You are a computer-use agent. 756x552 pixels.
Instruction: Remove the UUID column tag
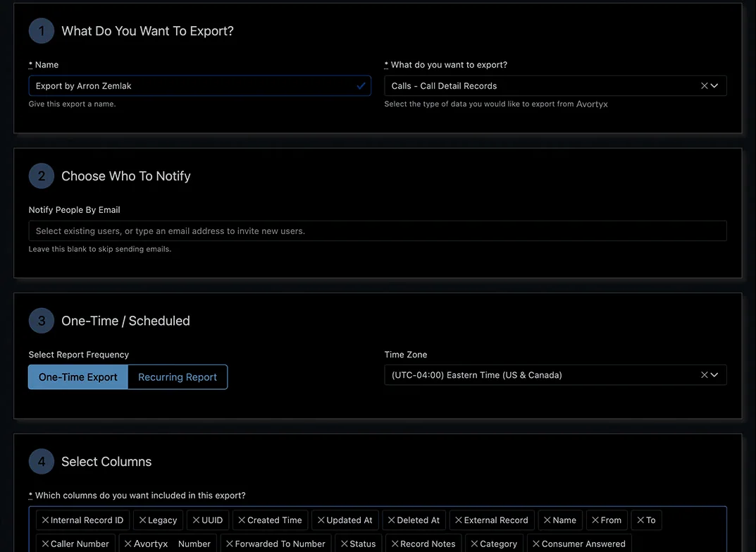pyautogui.click(x=197, y=520)
